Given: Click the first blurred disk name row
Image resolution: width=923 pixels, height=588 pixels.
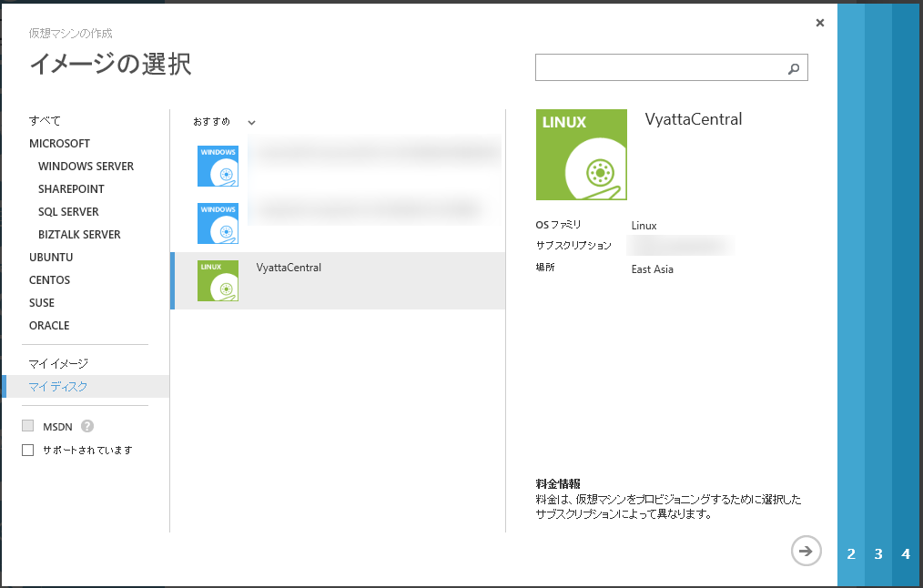Looking at the screenshot, I should coord(377,153).
